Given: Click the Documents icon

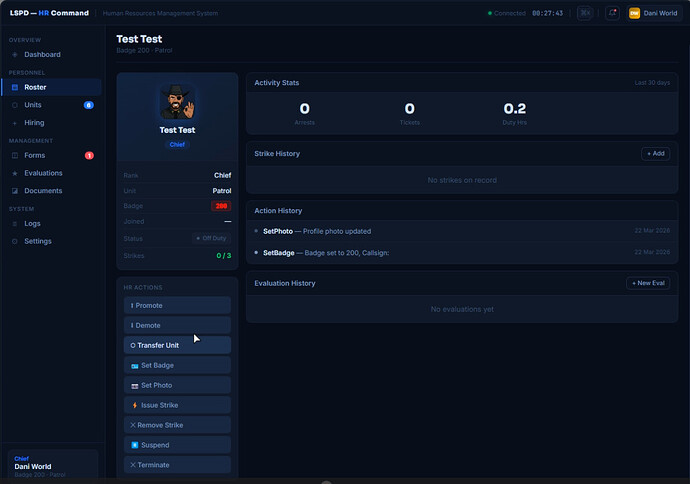Looking at the screenshot, I should tap(15, 191).
